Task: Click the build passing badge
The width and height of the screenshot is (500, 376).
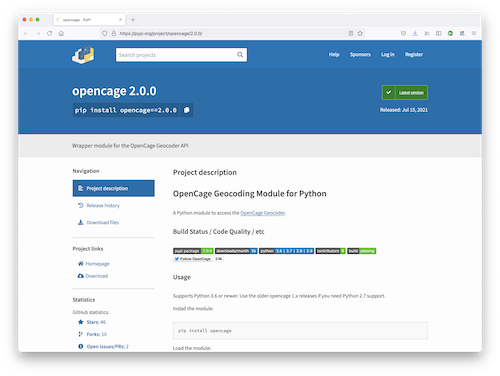Action: (362, 251)
